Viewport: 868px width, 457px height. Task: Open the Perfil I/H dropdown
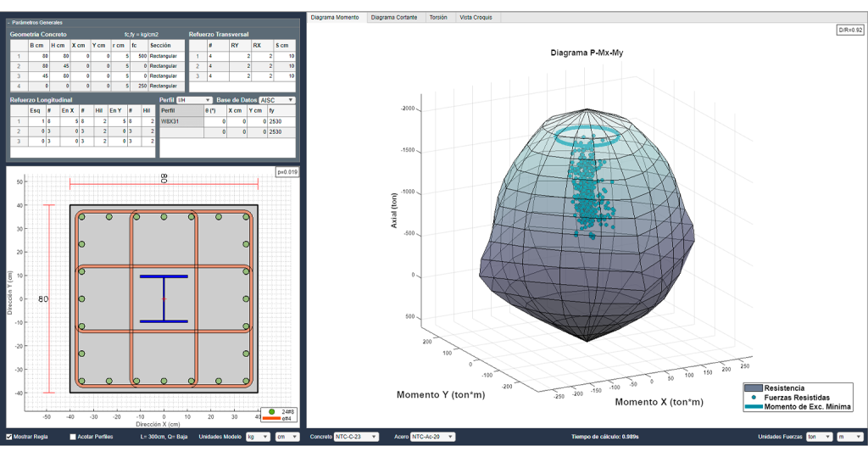pyautogui.click(x=194, y=100)
